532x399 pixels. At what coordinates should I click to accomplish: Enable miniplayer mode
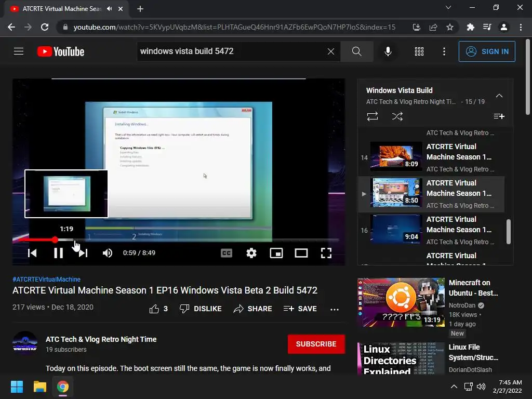coord(276,253)
